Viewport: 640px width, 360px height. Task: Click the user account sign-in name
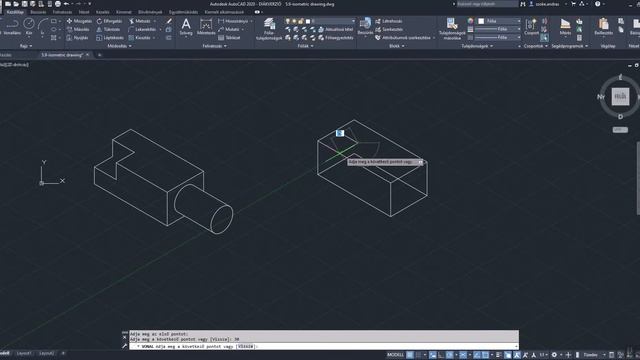click(x=546, y=4)
